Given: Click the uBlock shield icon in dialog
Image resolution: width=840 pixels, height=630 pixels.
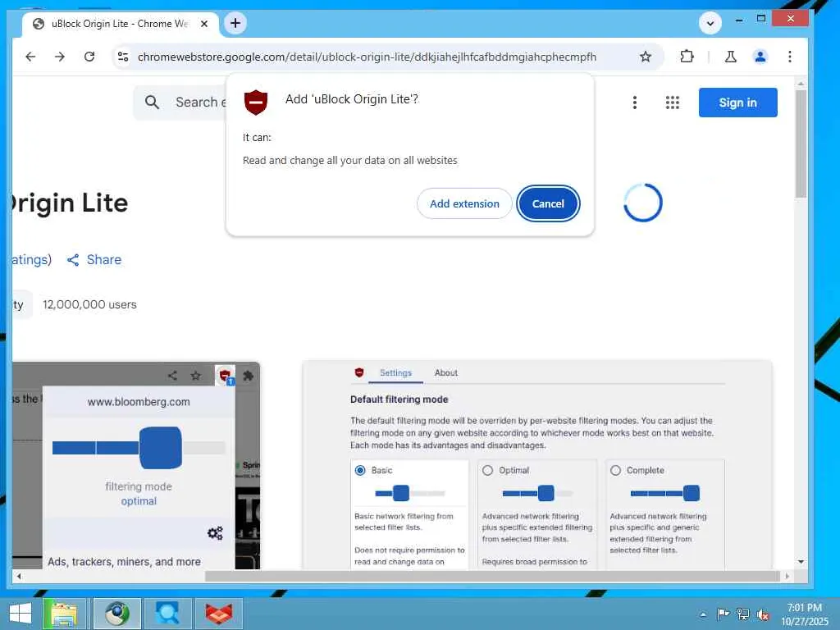Looking at the screenshot, I should pyautogui.click(x=256, y=102).
